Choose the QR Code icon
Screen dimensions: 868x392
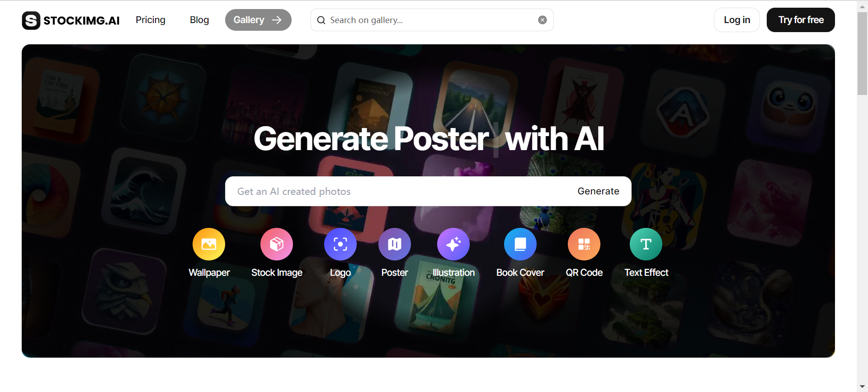pyautogui.click(x=584, y=244)
